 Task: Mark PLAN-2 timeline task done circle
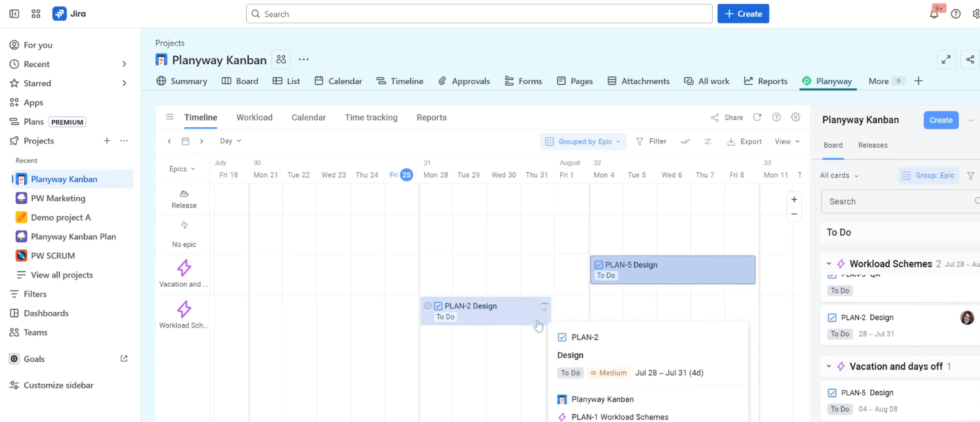click(x=427, y=306)
